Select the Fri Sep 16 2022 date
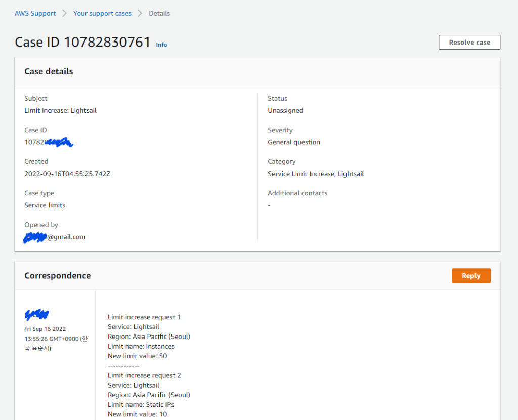Screen dimensions: 518x420 pos(45,329)
